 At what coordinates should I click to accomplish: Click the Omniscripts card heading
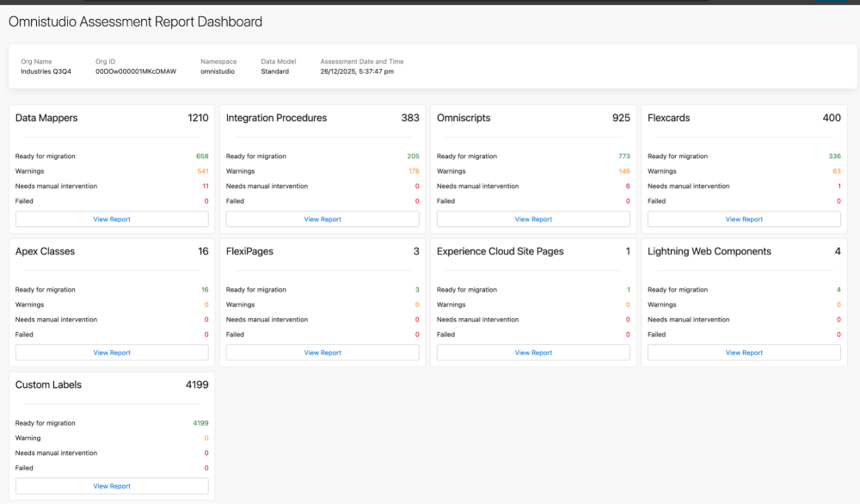pyautogui.click(x=464, y=118)
